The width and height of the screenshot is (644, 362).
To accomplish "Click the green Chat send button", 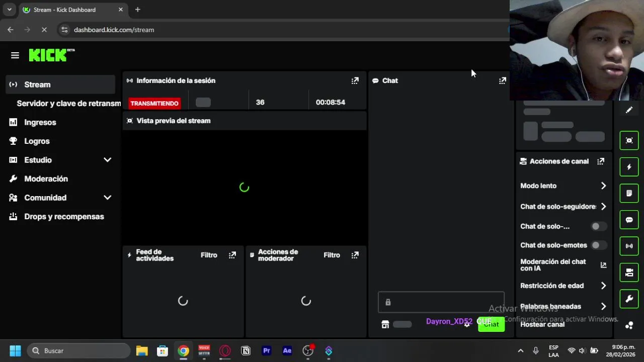I will pyautogui.click(x=491, y=324).
